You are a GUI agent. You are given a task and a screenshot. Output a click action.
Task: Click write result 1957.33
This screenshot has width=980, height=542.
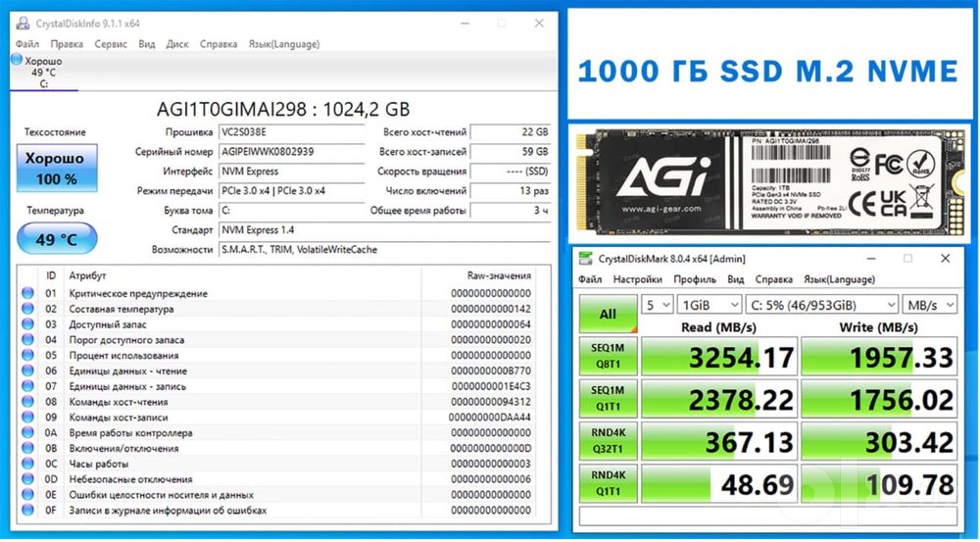point(879,357)
